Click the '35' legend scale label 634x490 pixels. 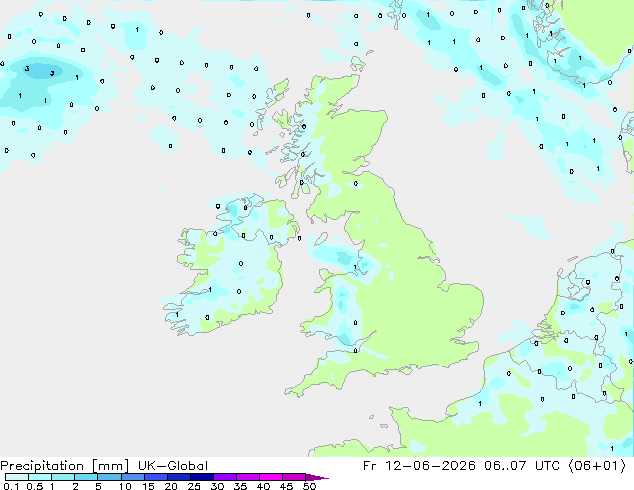pos(240,486)
